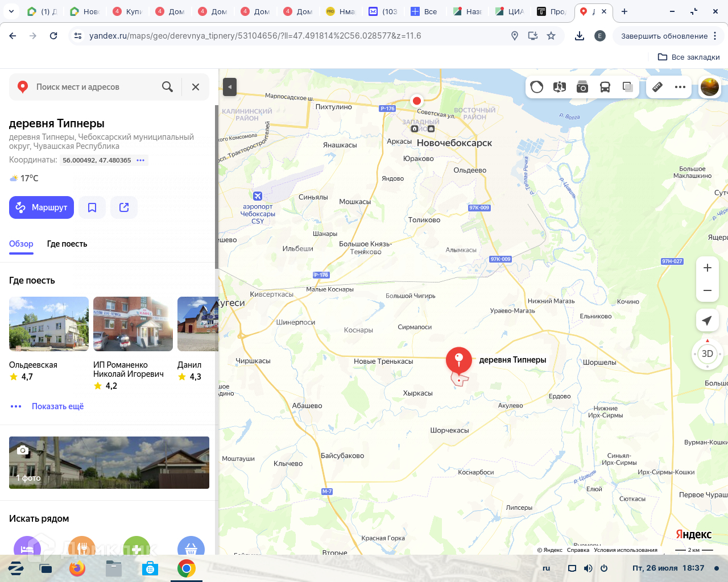The height and width of the screenshot is (582, 728).
Task: Share the place via share icon
Action: pos(124,207)
